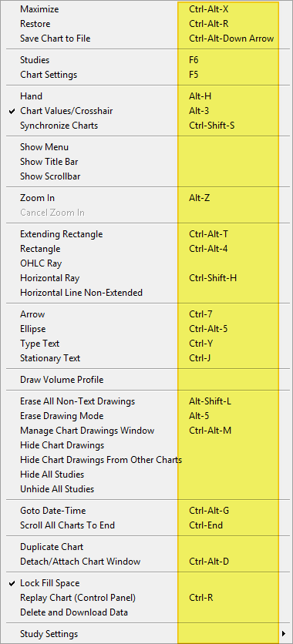
Task: Select Synchronize Charts
Action: [146, 126]
